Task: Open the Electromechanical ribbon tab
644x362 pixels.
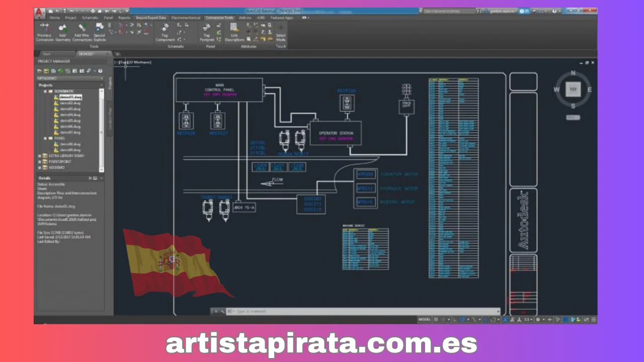Action: click(x=186, y=18)
